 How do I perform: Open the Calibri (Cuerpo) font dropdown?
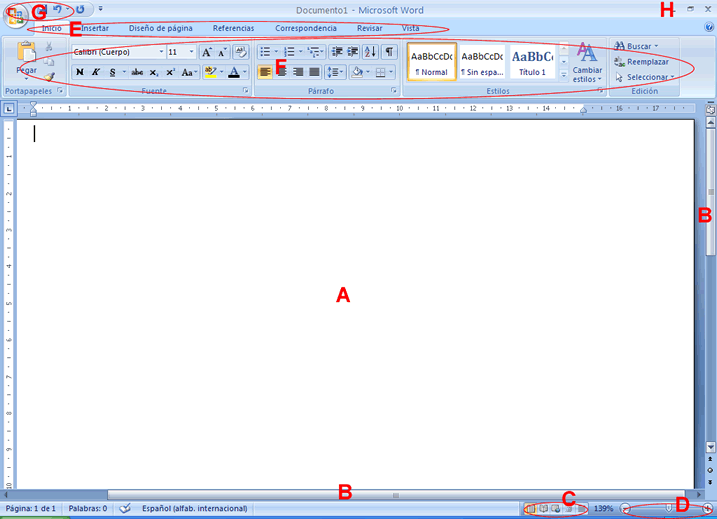point(161,52)
